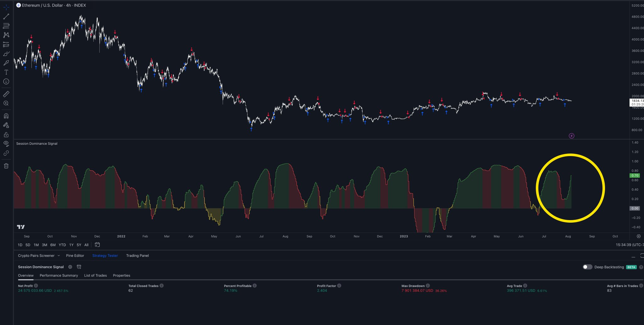This screenshot has height=325, width=644.
Task: Enable the Deep Backtesting toggle
Action: coord(587,267)
